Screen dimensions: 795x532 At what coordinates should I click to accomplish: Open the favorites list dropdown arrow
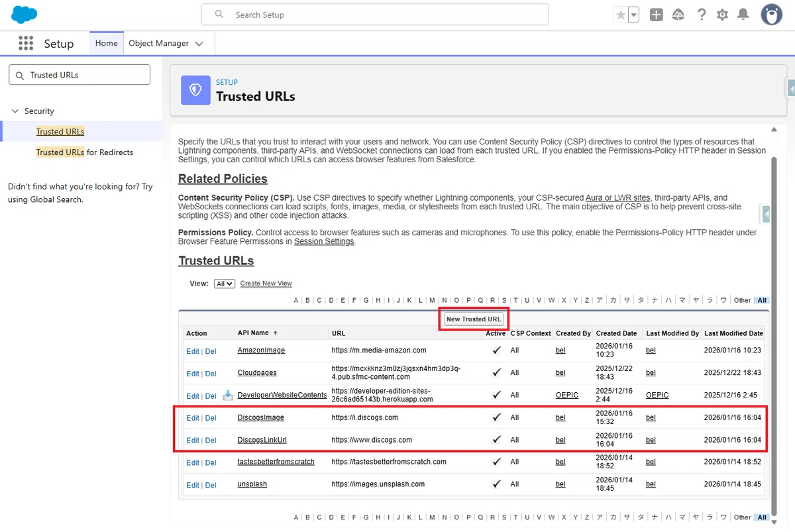click(633, 15)
